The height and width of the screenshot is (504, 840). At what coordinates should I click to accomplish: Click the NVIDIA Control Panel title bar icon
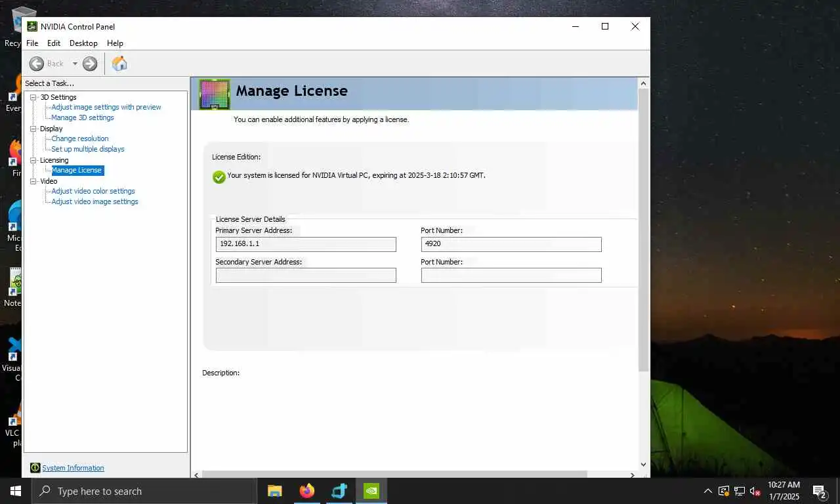[32, 26]
